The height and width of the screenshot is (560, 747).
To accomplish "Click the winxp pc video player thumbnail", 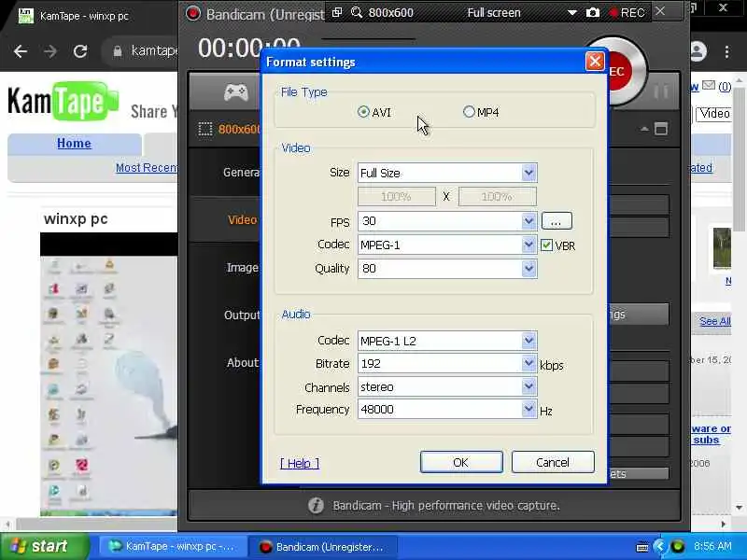I will point(108,374).
